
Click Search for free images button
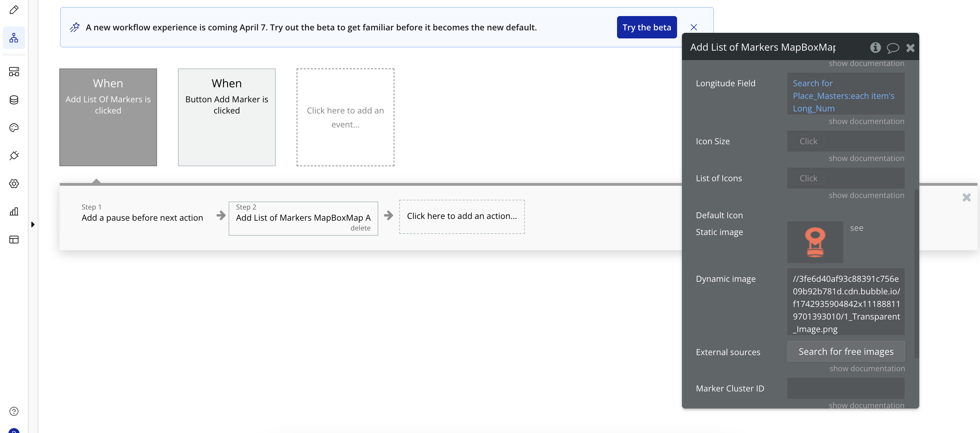click(x=846, y=352)
